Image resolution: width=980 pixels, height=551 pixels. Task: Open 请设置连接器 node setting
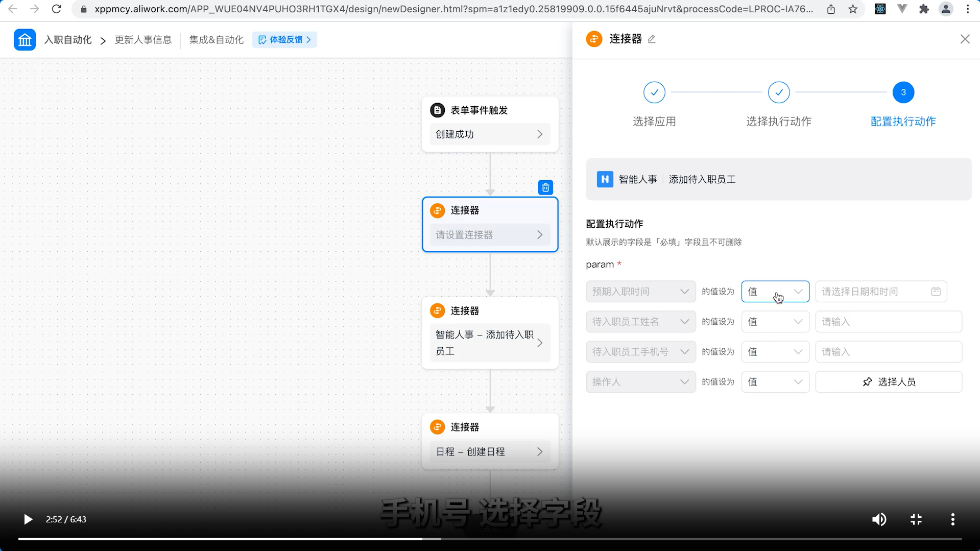tap(490, 235)
